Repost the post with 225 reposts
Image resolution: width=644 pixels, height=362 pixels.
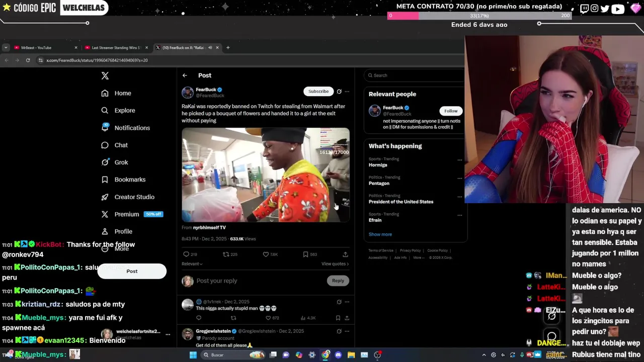click(x=230, y=254)
